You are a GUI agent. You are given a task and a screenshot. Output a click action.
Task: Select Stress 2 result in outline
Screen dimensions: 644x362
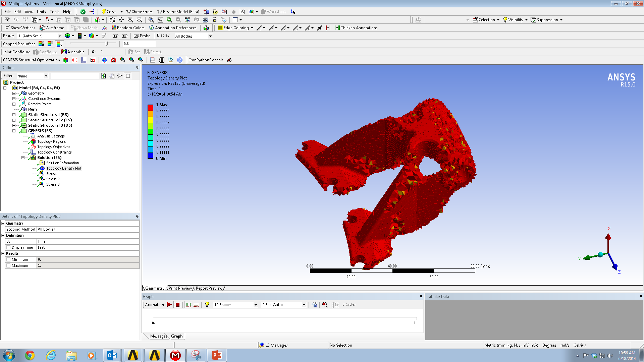coord(53,179)
